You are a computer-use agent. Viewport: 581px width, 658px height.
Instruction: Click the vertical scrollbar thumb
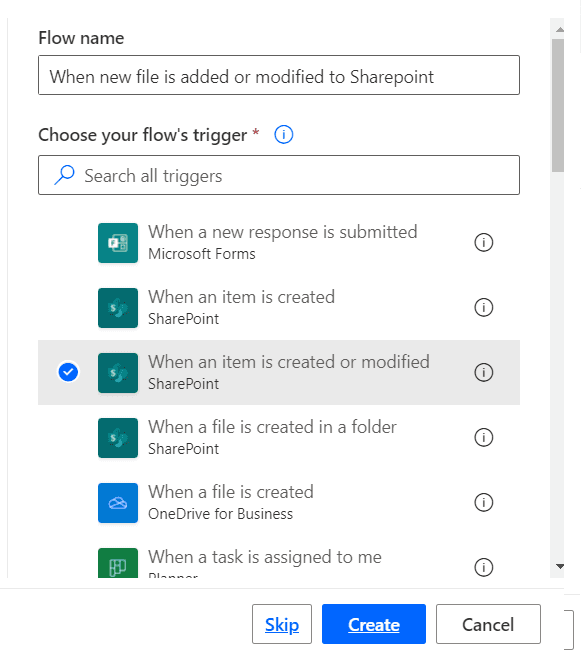[558, 105]
